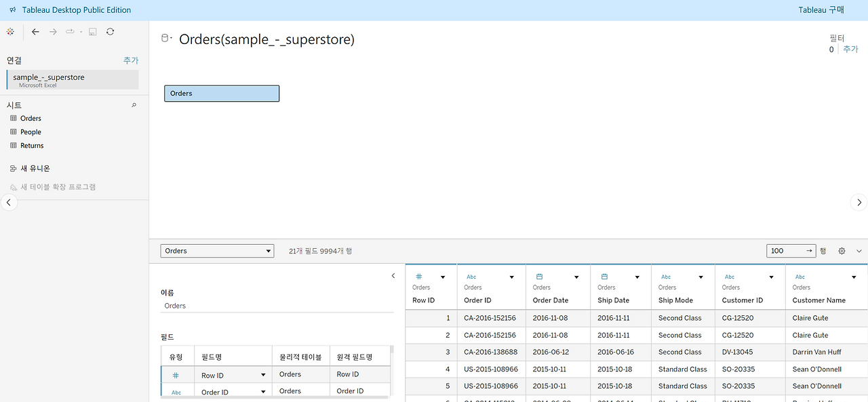This screenshot has height=402, width=868.
Task: Click the number type icon of Row ID column
Action: (418, 277)
